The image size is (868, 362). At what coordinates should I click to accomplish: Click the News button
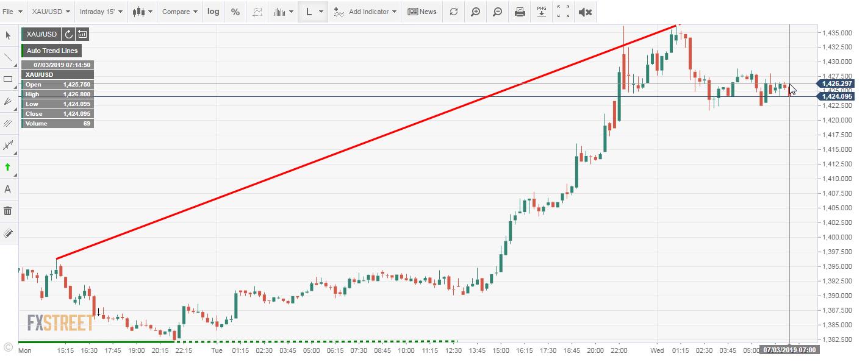click(422, 12)
